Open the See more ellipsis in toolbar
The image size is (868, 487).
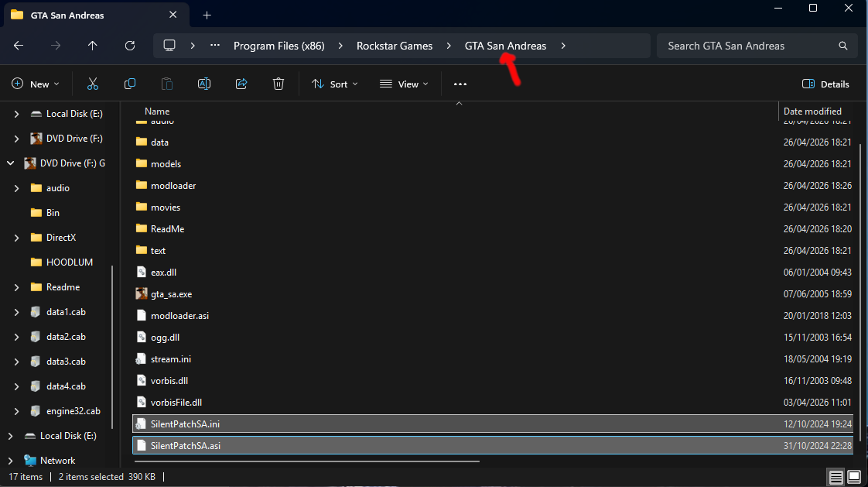pos(460,84)
